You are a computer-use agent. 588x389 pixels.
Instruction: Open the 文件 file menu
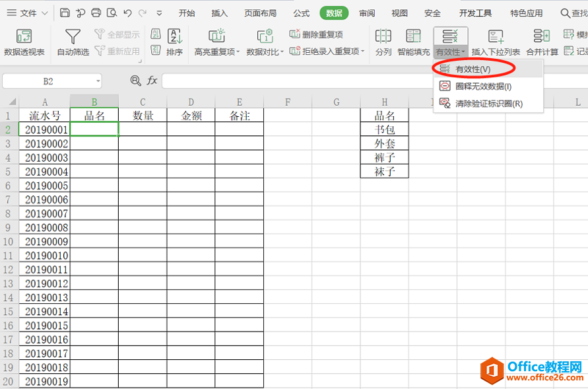[x=27, y=13]
